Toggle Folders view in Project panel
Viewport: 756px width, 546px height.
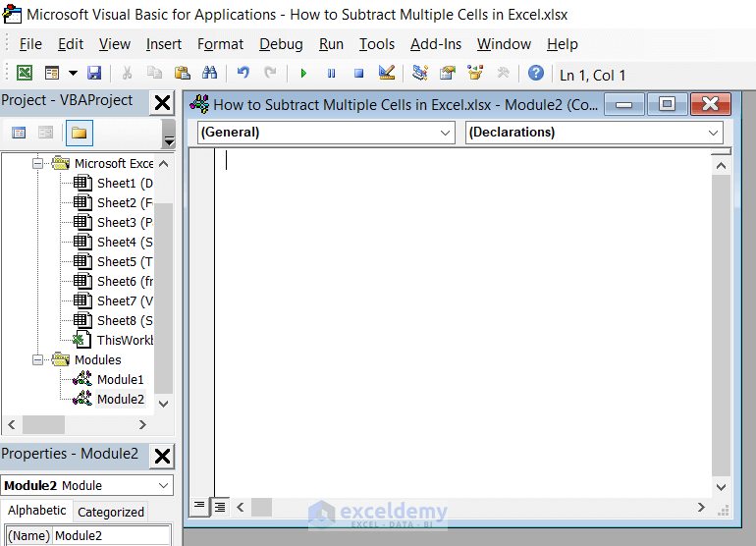tap(80, 133)
